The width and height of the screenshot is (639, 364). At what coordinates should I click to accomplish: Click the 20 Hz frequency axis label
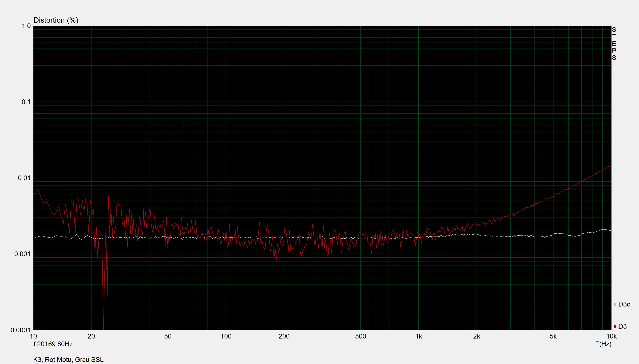[91, 336]
